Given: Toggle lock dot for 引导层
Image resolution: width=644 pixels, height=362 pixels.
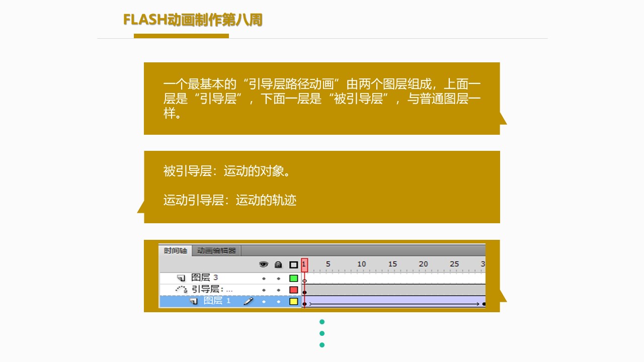Looking at the screenshot, I should [278, 290].
